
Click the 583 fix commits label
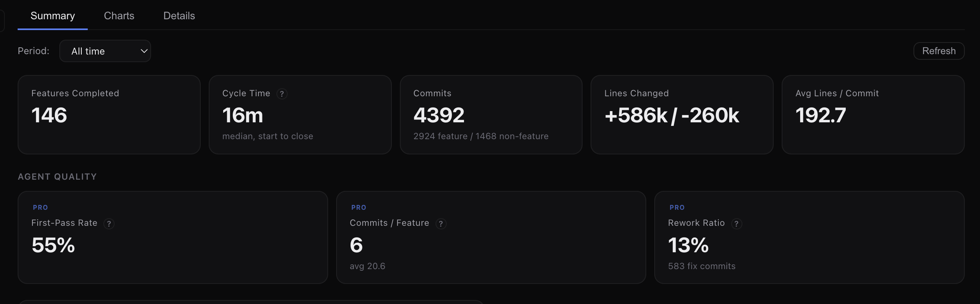pos(702,266)
